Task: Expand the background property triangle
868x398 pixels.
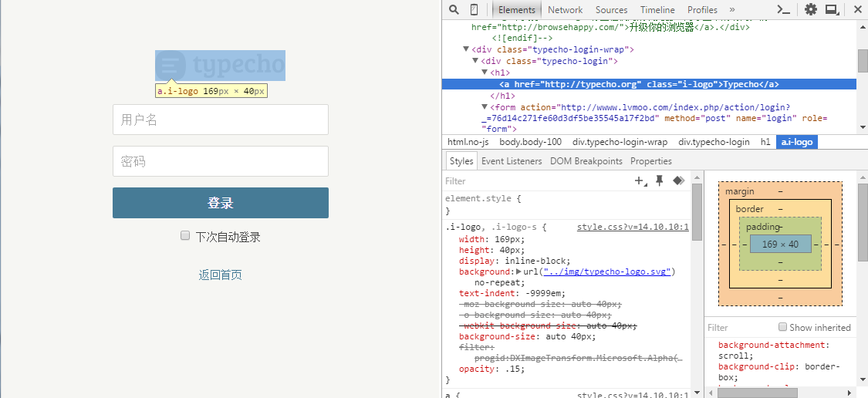Action: click(x=518, y=272)
